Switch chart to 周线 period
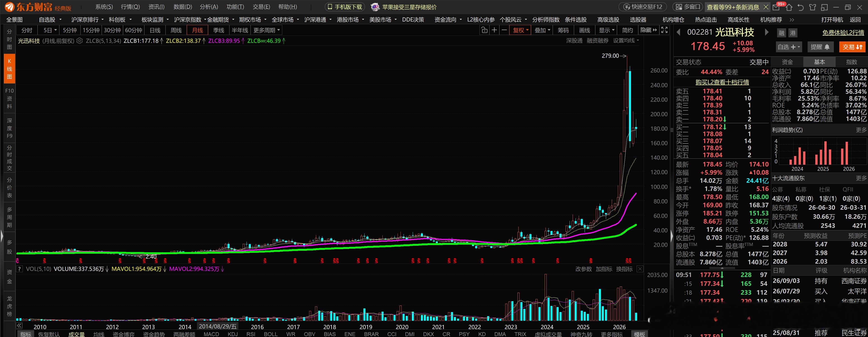 176,30
